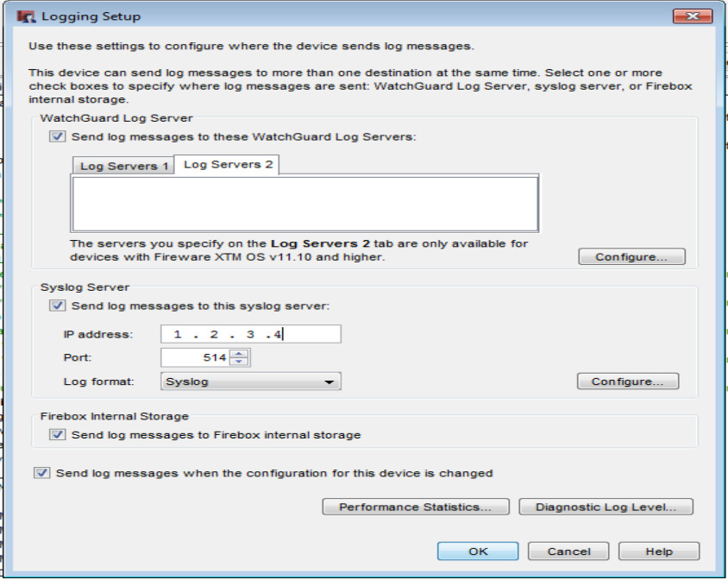
Task: Click the syslog IP address field
Action: tap(251, 334)
